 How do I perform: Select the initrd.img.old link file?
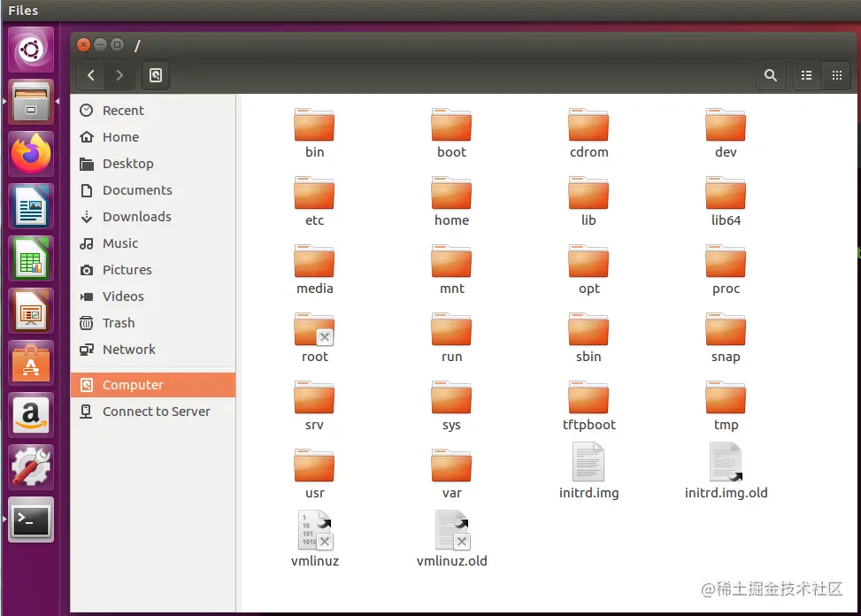point(726,471)
